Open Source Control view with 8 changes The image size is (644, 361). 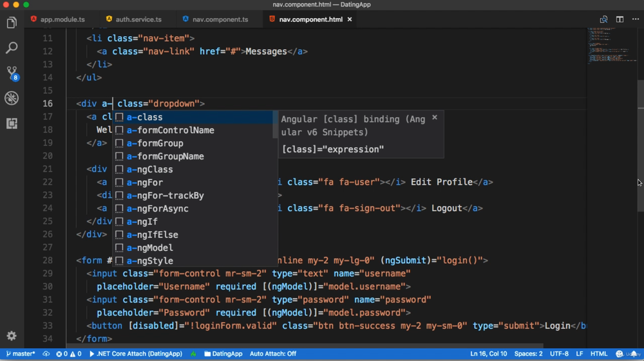pyautogui.click(x=12, y=73)
